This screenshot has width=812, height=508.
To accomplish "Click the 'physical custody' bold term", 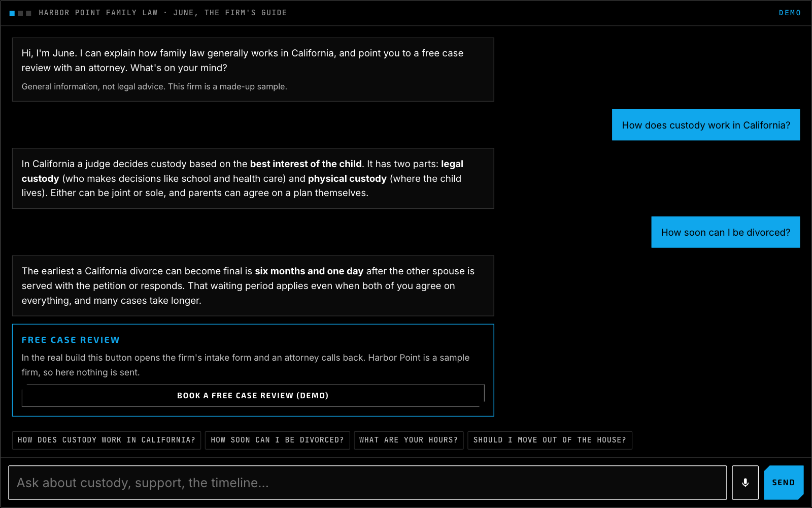I will 347,179.
